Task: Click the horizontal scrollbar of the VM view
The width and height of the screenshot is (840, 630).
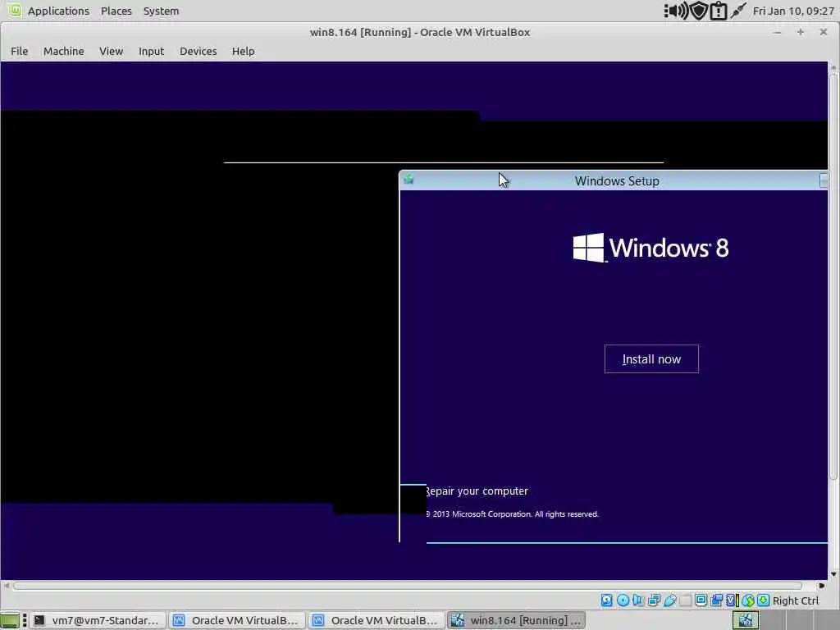Action: pos(407,586)
